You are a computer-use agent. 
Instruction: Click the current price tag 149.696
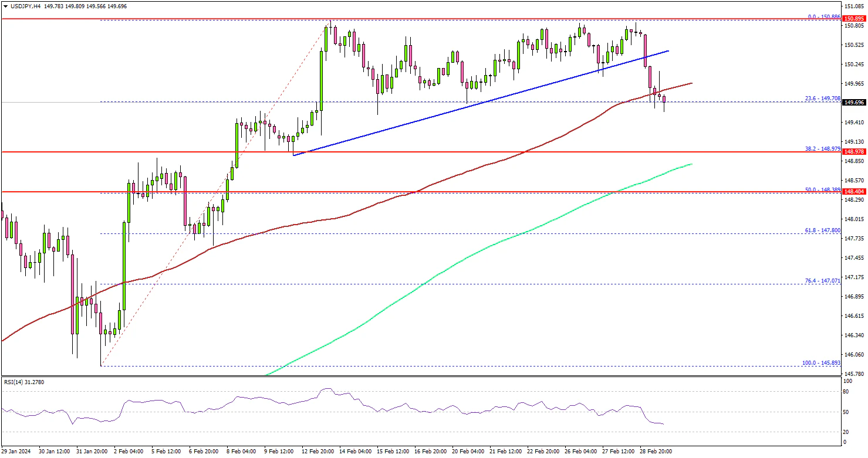pos(854,103)
